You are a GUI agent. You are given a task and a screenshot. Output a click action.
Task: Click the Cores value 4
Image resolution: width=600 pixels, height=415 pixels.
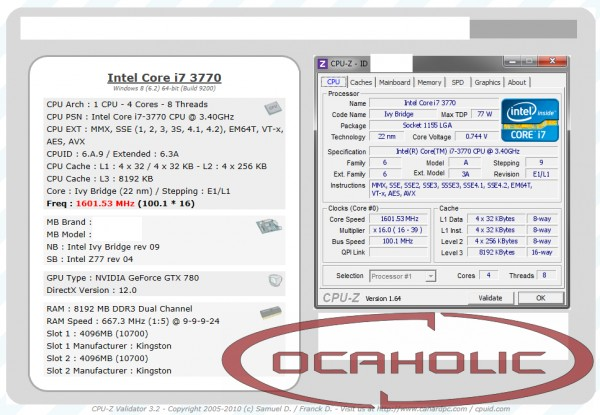pos(489,275)
